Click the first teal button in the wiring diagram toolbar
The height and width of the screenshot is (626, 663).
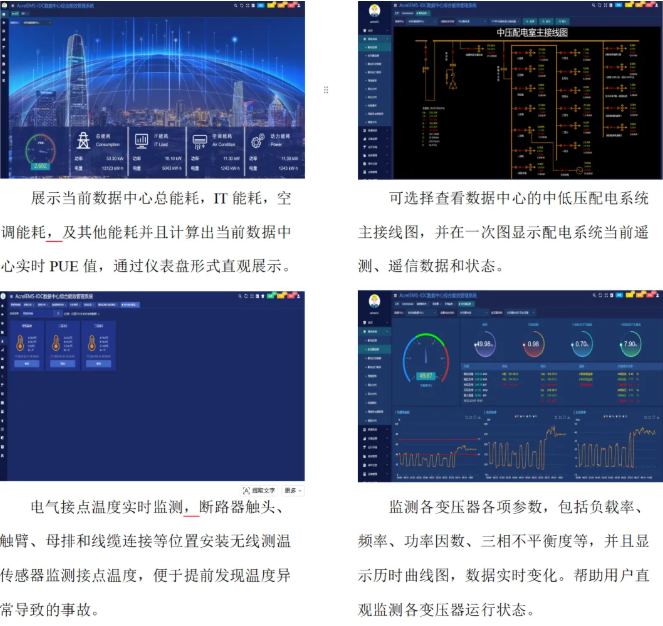point(530,21)
